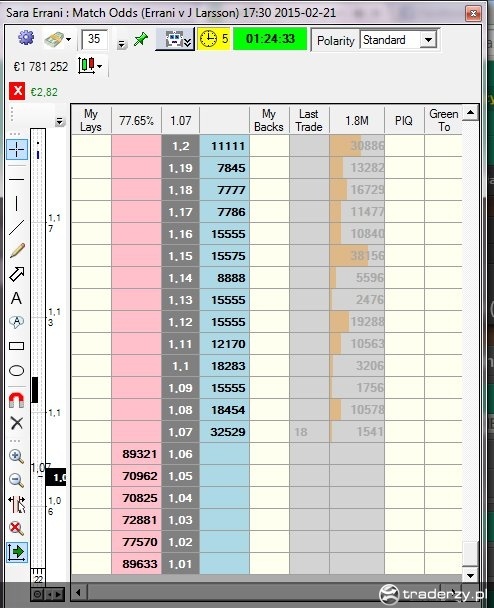The image size is (494, 608).
Task: Open the Polarity Standard dropdown
Action: [x=399, y=40]
